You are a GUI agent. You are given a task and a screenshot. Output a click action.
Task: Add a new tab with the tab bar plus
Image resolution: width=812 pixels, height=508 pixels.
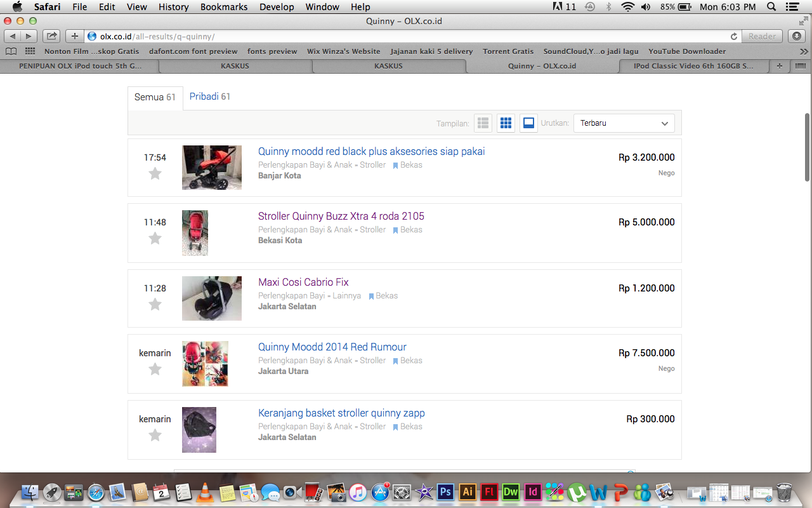pyautogui.click(x=779, y=66)
